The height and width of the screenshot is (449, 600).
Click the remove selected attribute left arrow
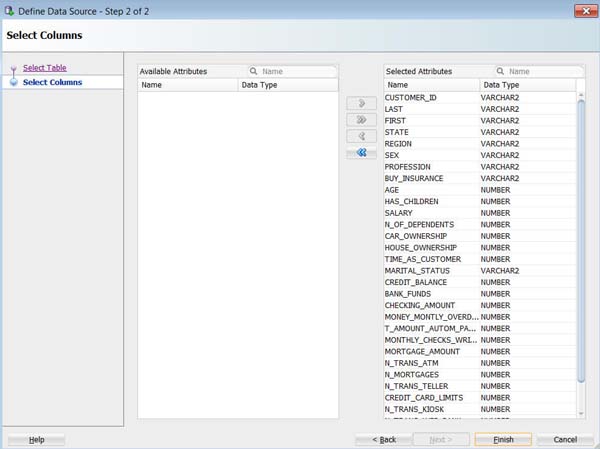[x=361, y=136]
